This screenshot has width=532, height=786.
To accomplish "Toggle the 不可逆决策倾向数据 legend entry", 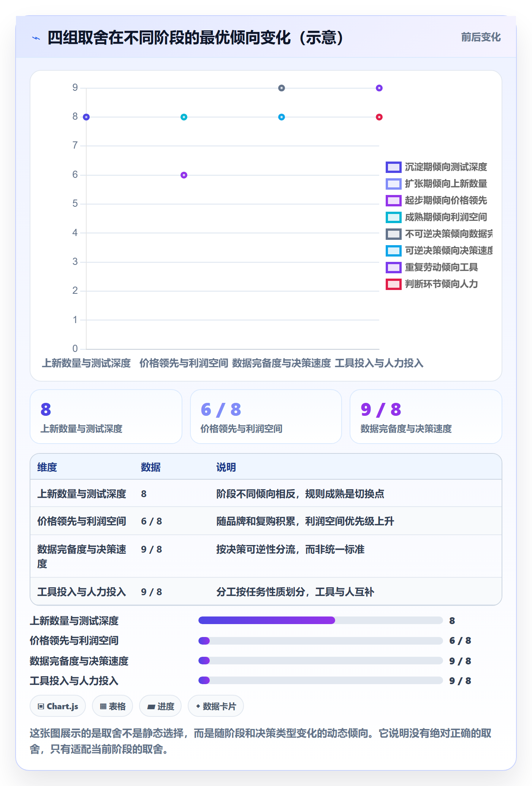I will 439,234.
